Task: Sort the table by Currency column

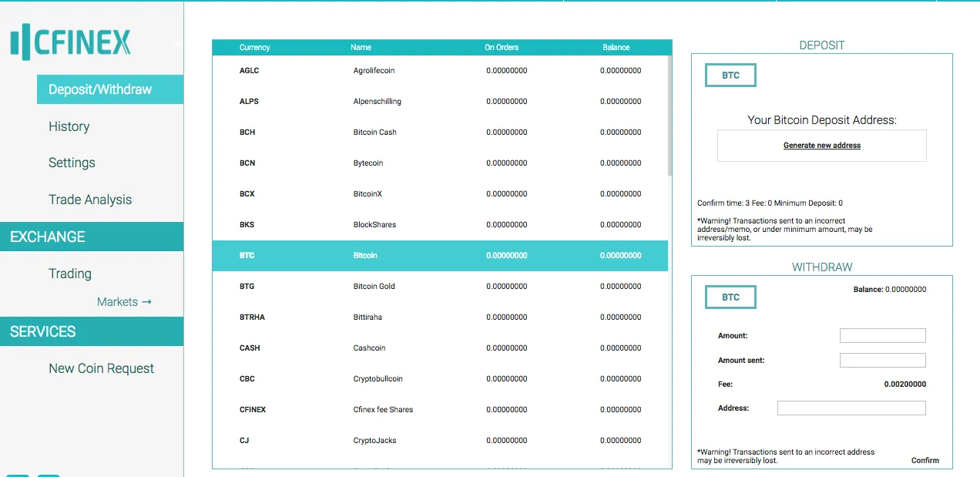Action: tap(254, 48)
